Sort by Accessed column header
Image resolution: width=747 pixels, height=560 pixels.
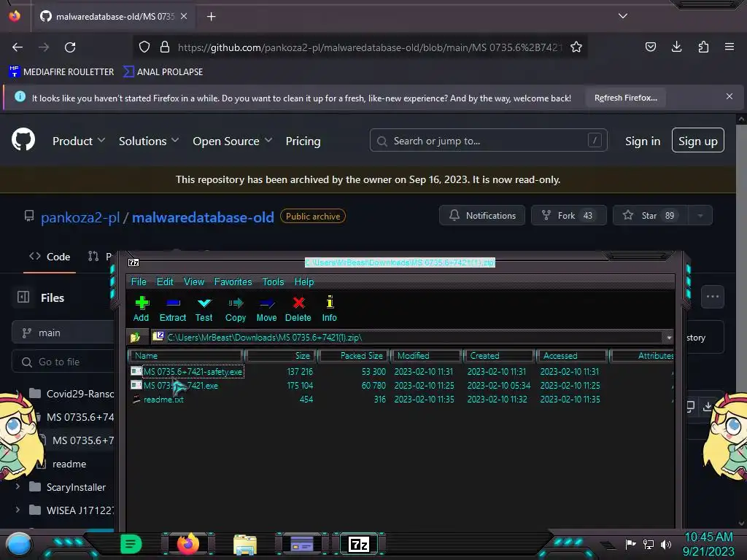572,356
